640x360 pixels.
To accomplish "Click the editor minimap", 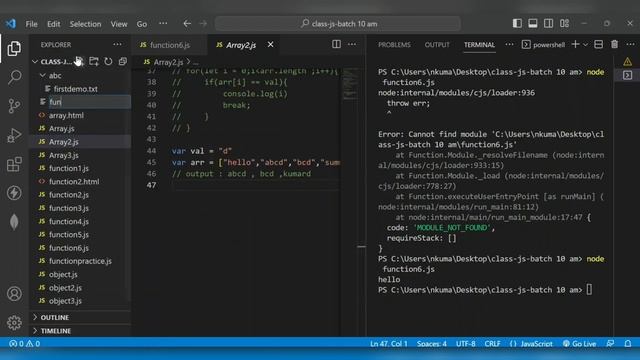I will click(350, 85).
